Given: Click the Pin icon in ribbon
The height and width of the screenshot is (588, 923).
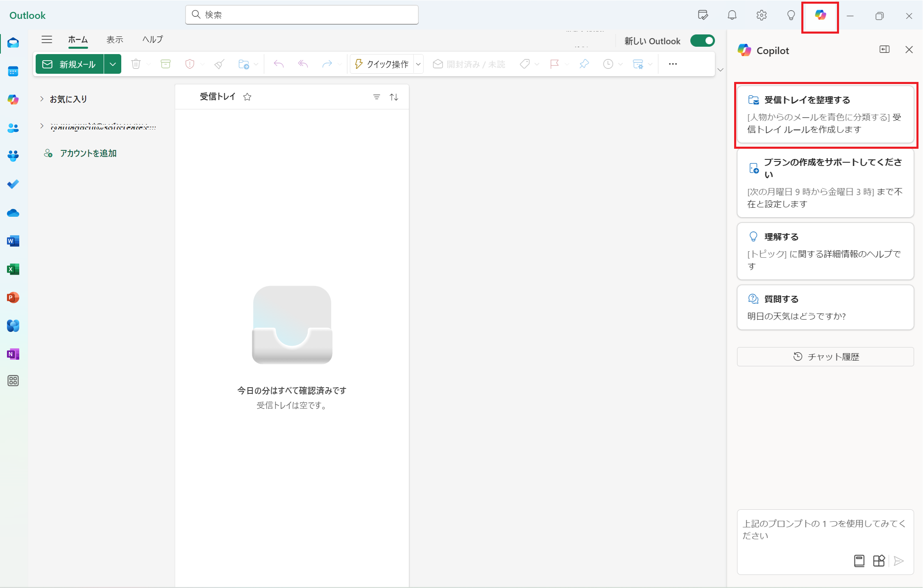Looking at the screenshot, I should 584,64.
